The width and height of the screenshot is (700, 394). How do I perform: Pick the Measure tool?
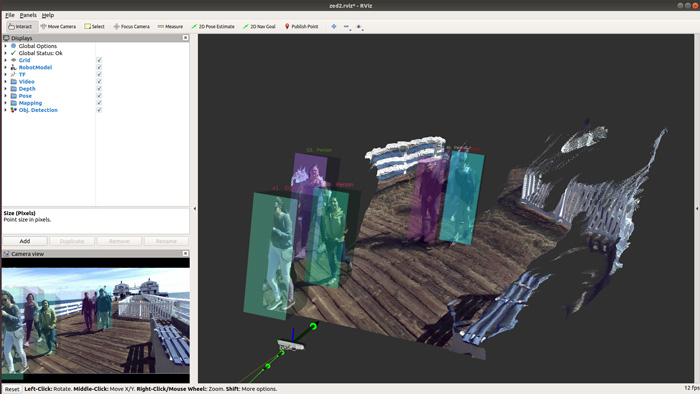(x=170, y=26)
